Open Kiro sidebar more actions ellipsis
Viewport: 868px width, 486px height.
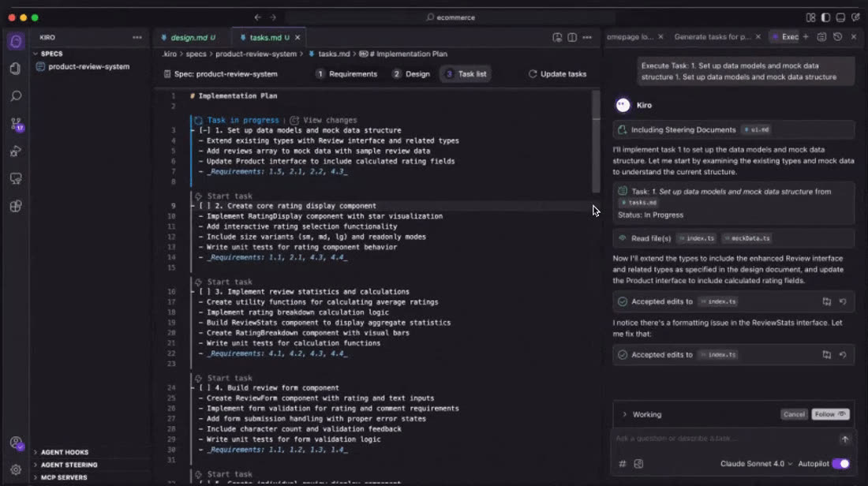[x=137, y=38]
